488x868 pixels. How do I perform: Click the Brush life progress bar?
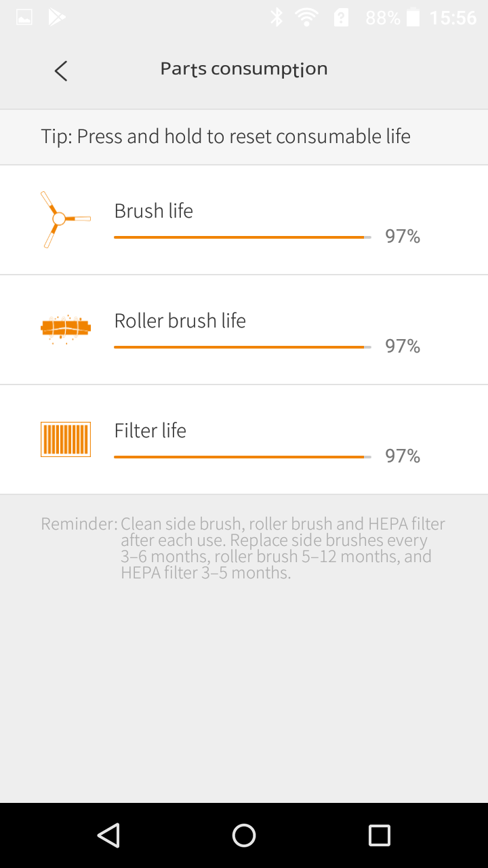242,237
